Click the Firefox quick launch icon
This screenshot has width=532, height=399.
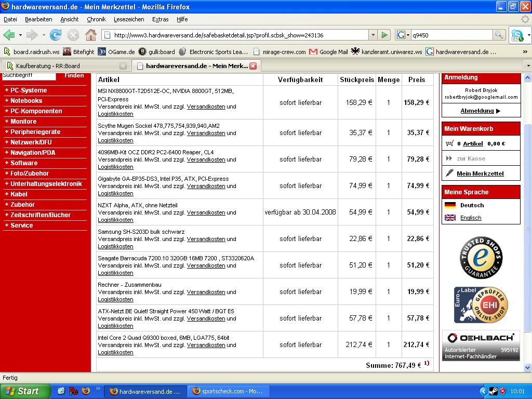[86, 391]
